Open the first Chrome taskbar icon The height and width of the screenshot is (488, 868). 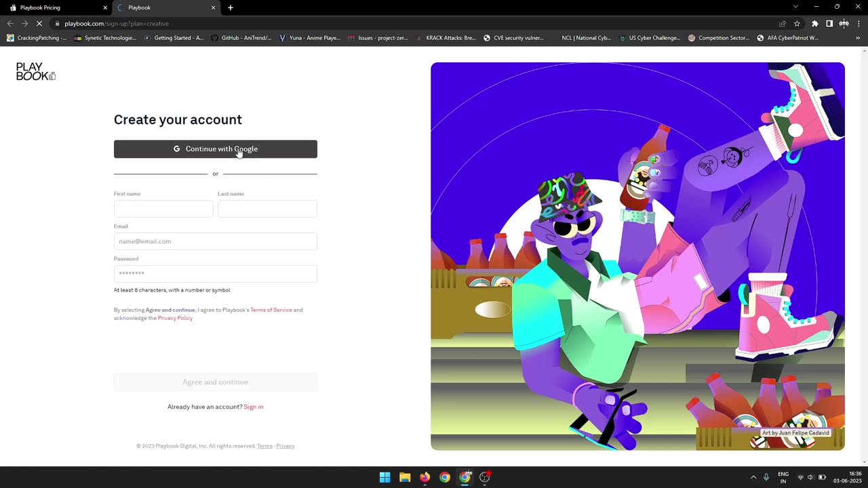(445, 477)
